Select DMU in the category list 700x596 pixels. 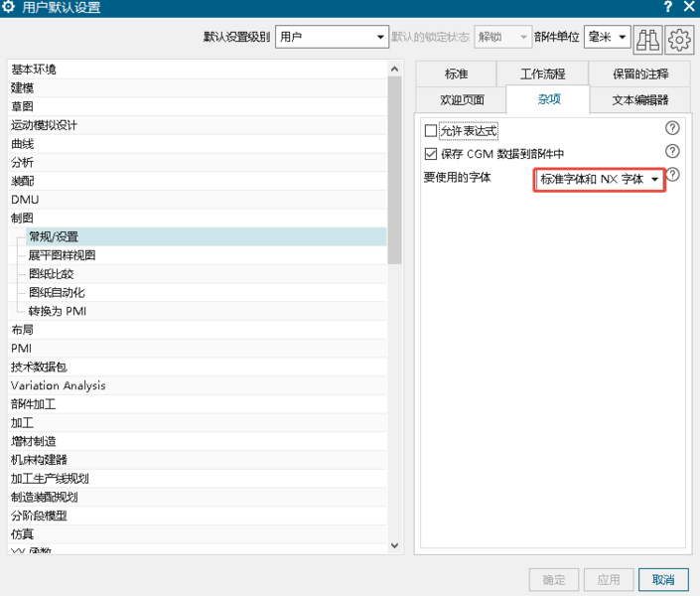198,200
